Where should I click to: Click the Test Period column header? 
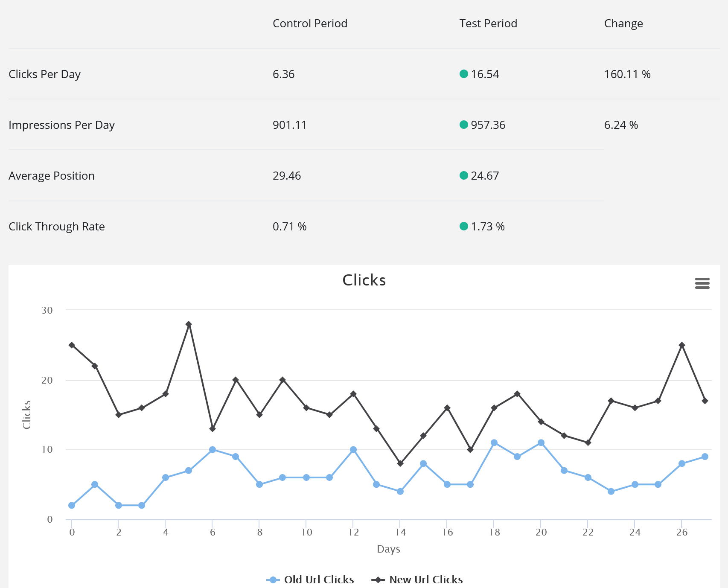[x=488, y=23]
